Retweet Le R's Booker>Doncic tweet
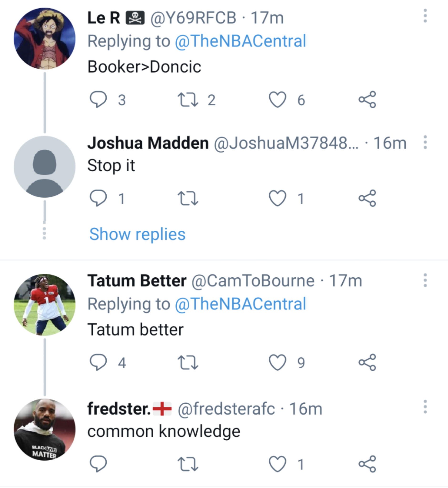This screenshot has height=488, width=448. tap(188, 100)
